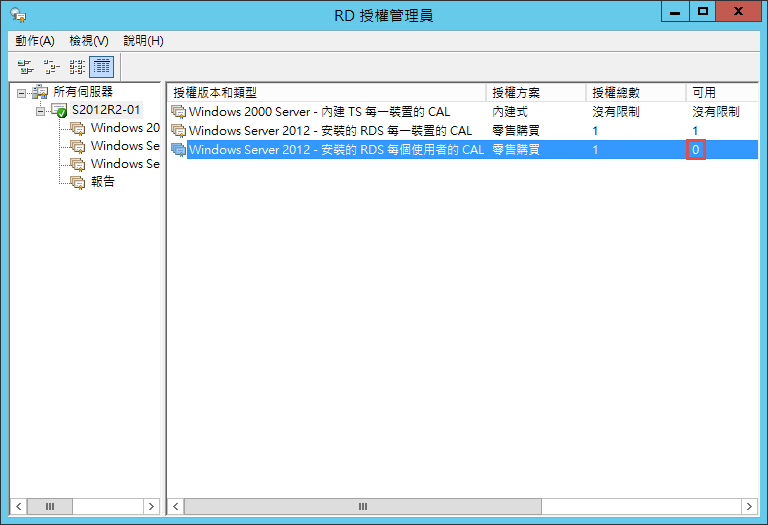Switch to small icons view in toolbar

pyautogui.click(x=51, y=67)
